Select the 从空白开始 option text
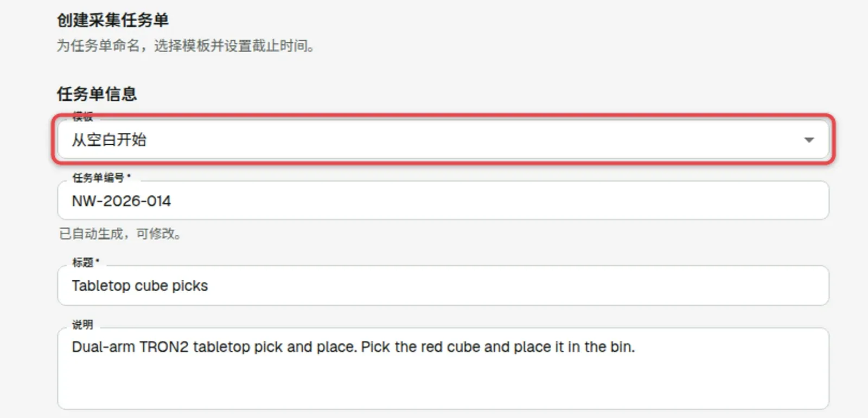 point(109,140)
